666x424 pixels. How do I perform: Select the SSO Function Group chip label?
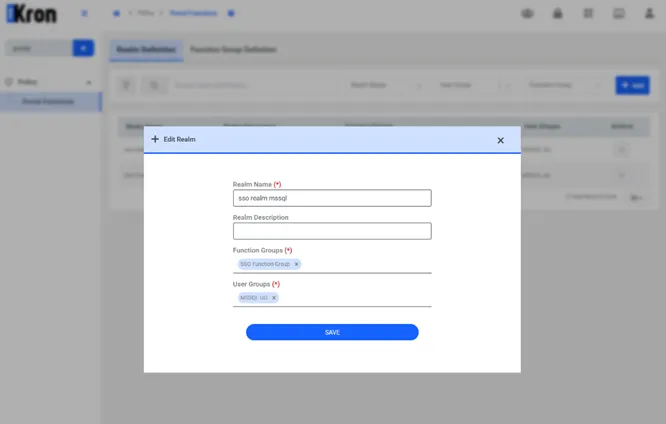click(265, 264)
